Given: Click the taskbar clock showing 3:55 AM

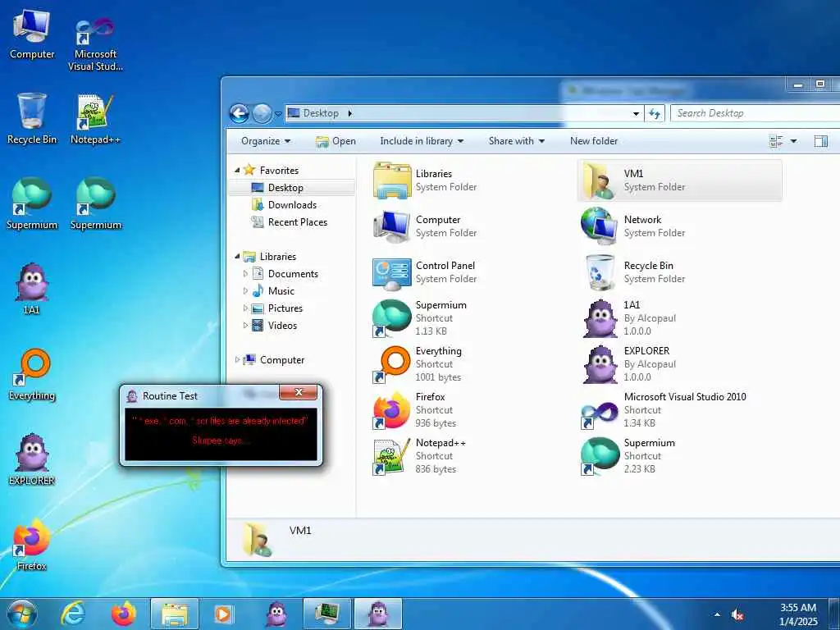Looking at the screenshot, I should [x=797, y=614].
